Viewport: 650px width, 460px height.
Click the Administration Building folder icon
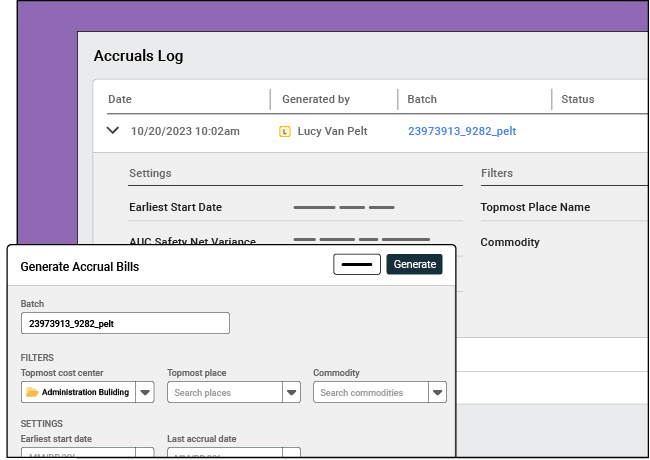click(x=32, y=392)
